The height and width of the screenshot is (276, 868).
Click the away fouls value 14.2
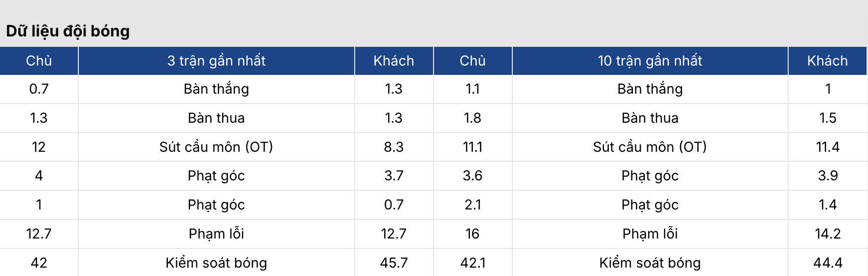[x=828, y=234]
